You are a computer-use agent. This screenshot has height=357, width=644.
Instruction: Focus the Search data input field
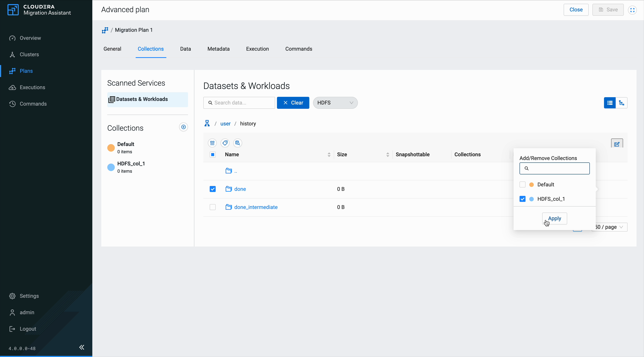point(239,103)
